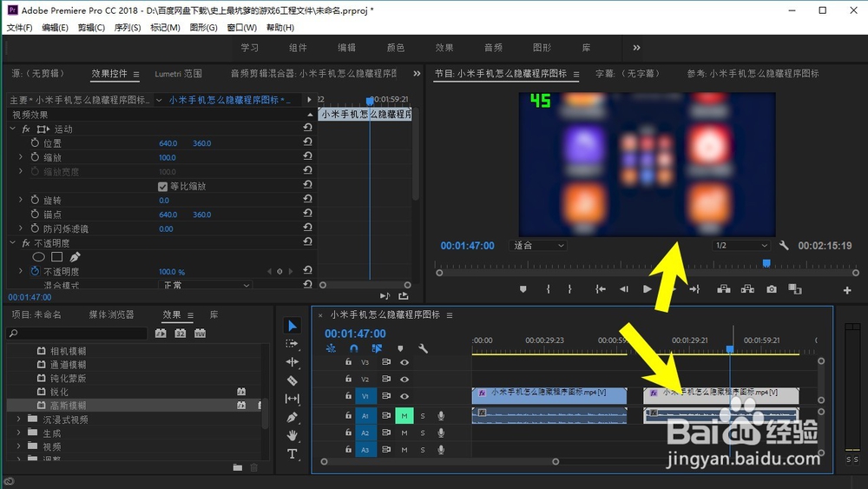
Task: Select the Razor tool
Action: pos(293,380)
